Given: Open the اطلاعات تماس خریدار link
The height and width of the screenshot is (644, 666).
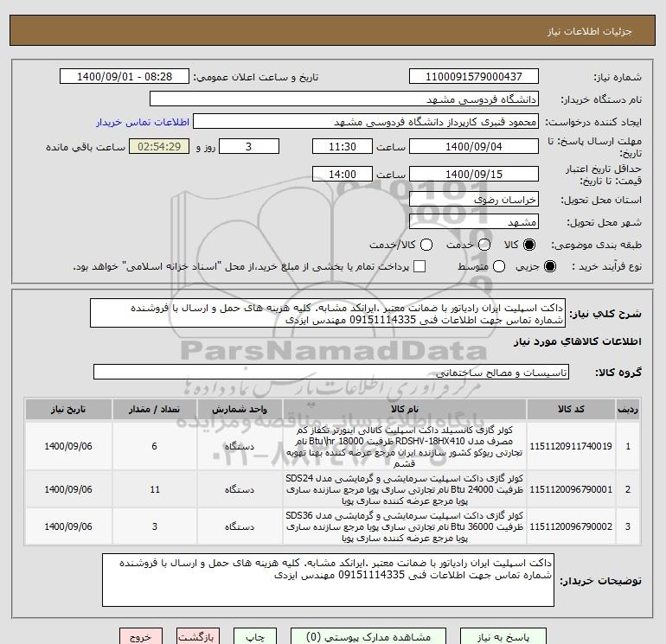Looking at the screenshot, I should 143,122.
